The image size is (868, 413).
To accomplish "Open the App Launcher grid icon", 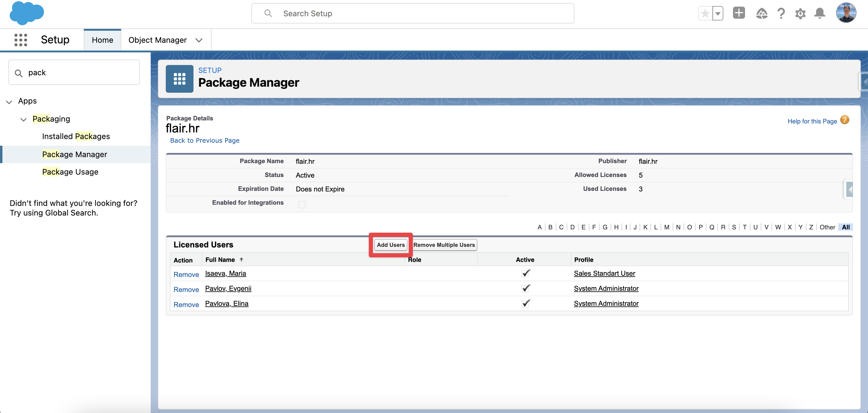I will pos(20,40).
